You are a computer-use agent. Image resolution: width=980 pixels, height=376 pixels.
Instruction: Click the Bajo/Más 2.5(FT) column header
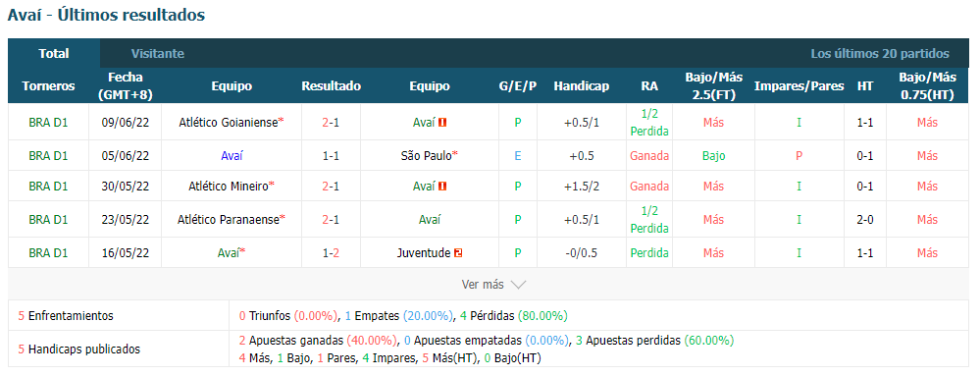click(x=714, y=86)
